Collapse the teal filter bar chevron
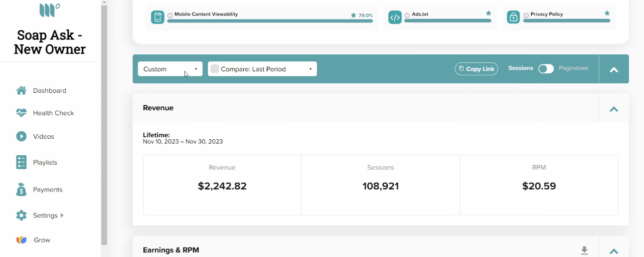The width and height of the screenshot is (644, 257). [614, 70]
